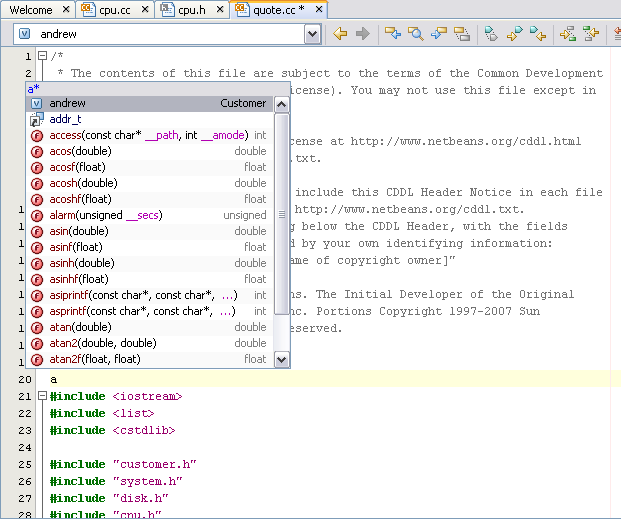This screenshot has width=622, height=523.
Task: Choose asinh(double) completion
Action: (x=150, y=263)
